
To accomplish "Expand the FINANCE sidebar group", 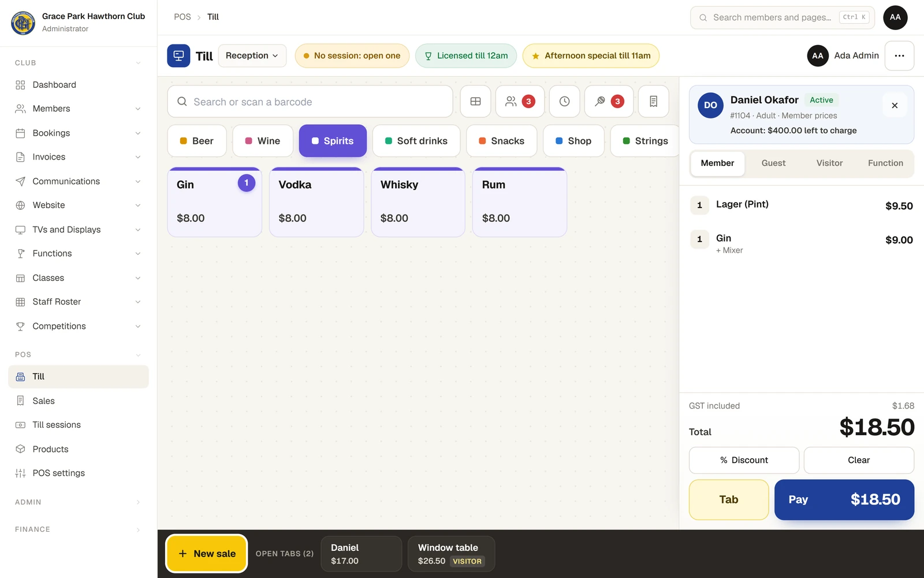I will pyautogui.click(x=79, y=529).
